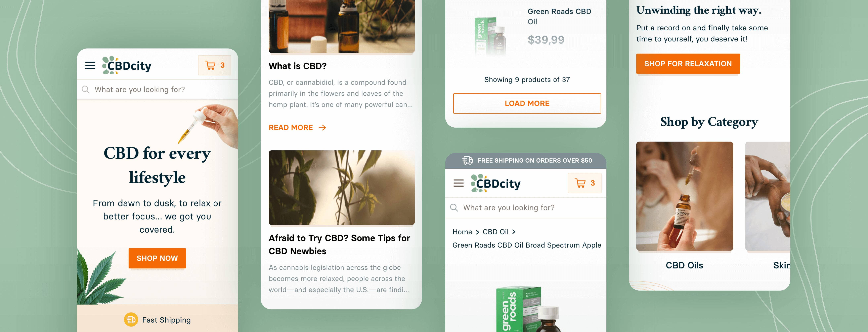Select CBD Oil breadcrumb link
The height and width of the screenshot is (332, 868).
[495, 232]
